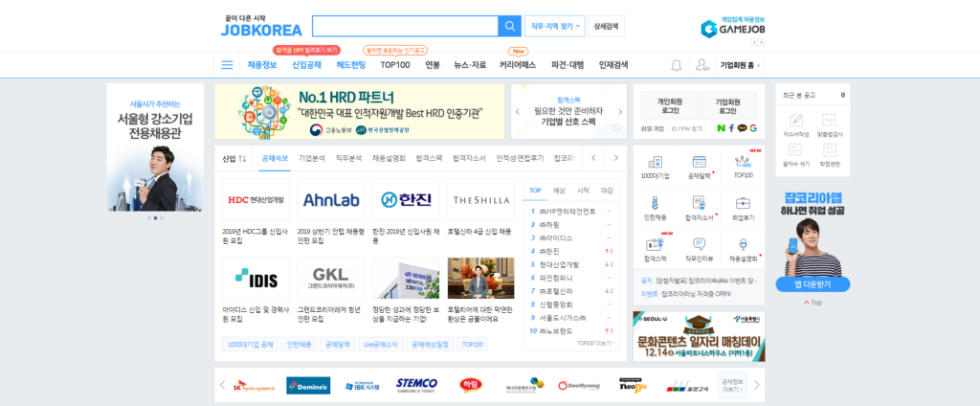
Task: Open the 문화콘텐츠 일자리 매칭데이 banner
Action: click(699, 336)
